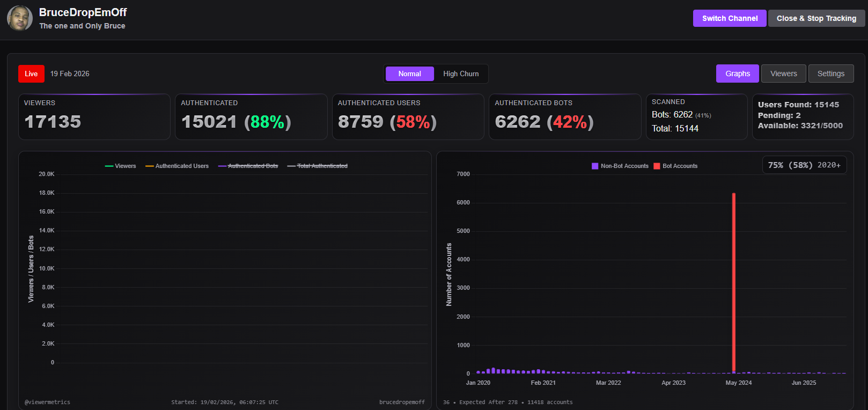The image size is (868, 410).
Task: Open the Graphs tab
Action: click(x=738, y=74)
